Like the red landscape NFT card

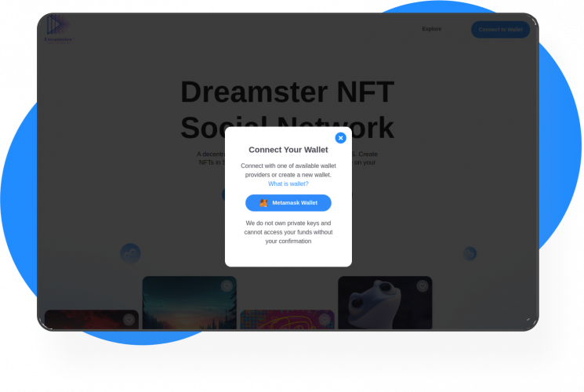tap(129, 319)
